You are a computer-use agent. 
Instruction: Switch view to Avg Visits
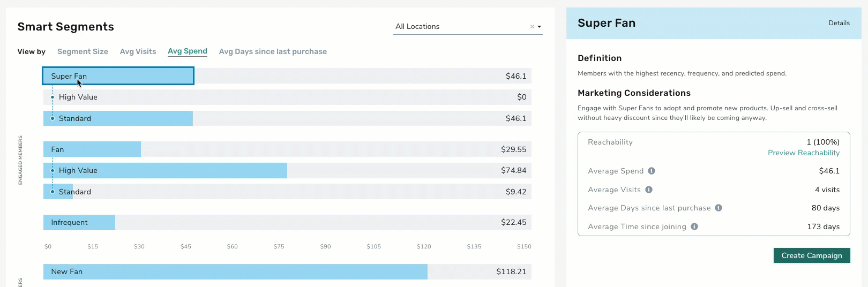(138, 51)
